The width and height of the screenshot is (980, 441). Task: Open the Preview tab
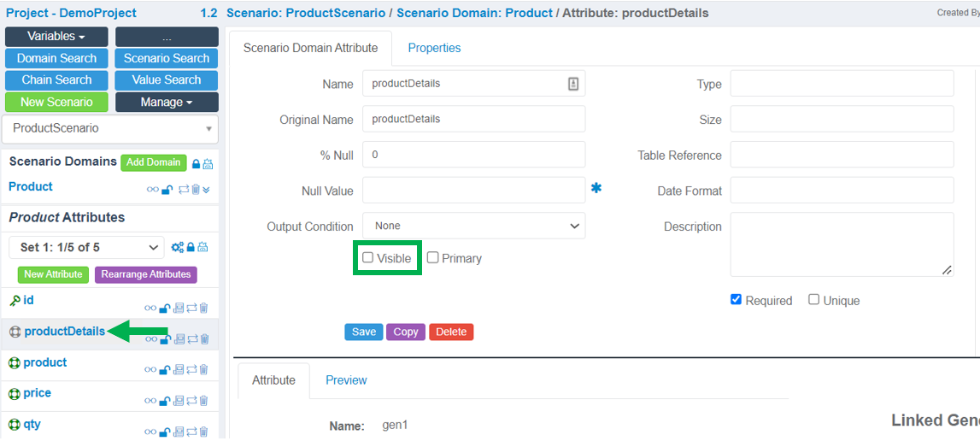346,379
